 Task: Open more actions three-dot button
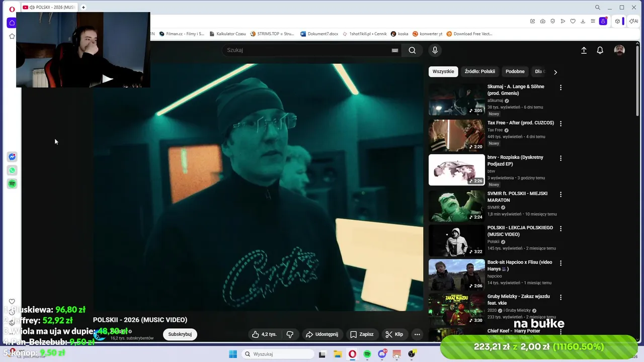pos(417,334)
